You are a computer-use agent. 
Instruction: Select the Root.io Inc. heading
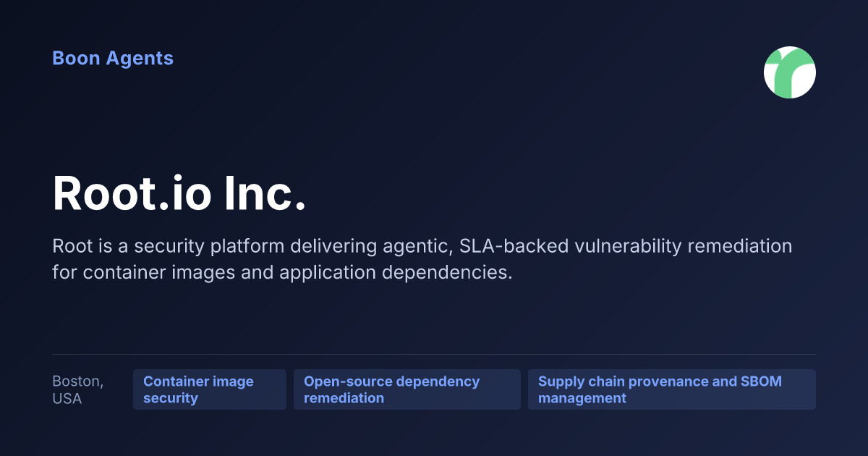179,193
